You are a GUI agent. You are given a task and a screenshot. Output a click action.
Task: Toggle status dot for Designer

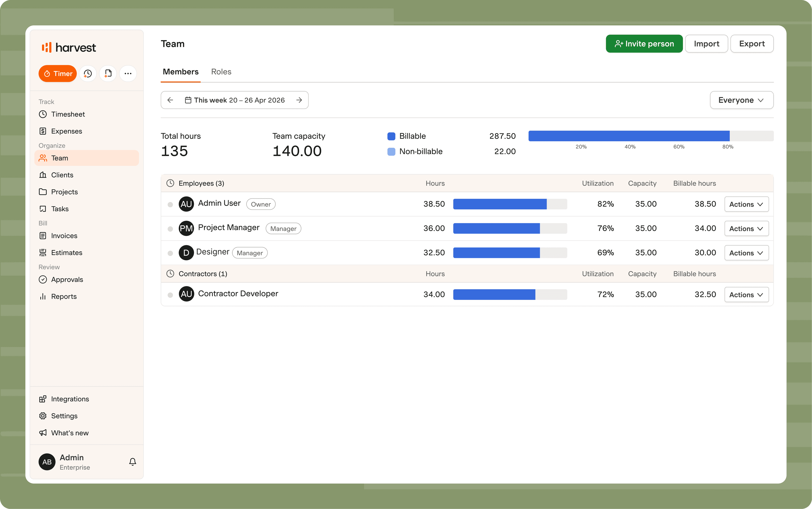(170, 253)
